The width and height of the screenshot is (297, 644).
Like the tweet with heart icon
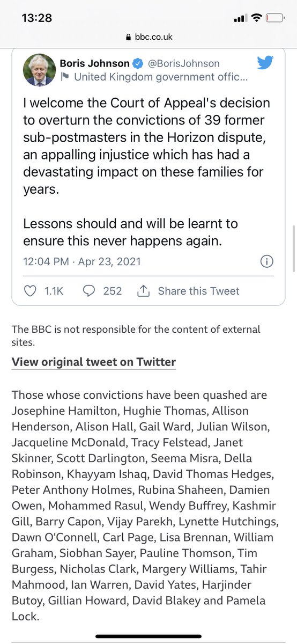pos(31,291)
